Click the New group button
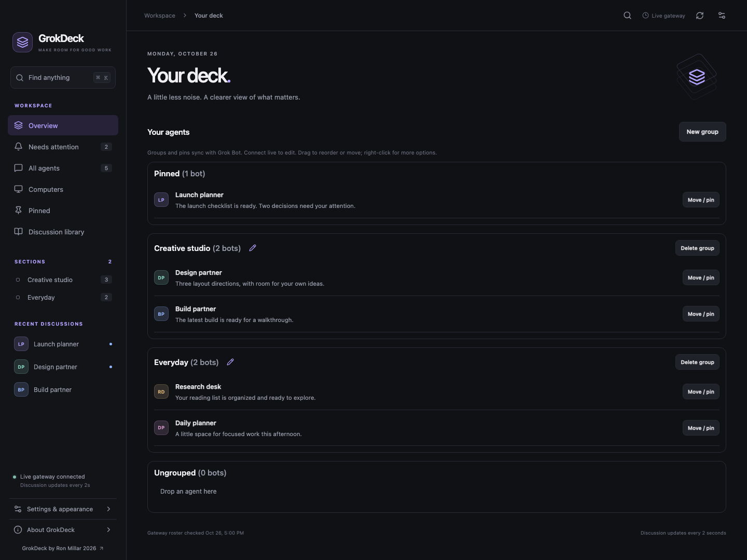The height and width of the screenshot is (560, 747). pos(702,132)
